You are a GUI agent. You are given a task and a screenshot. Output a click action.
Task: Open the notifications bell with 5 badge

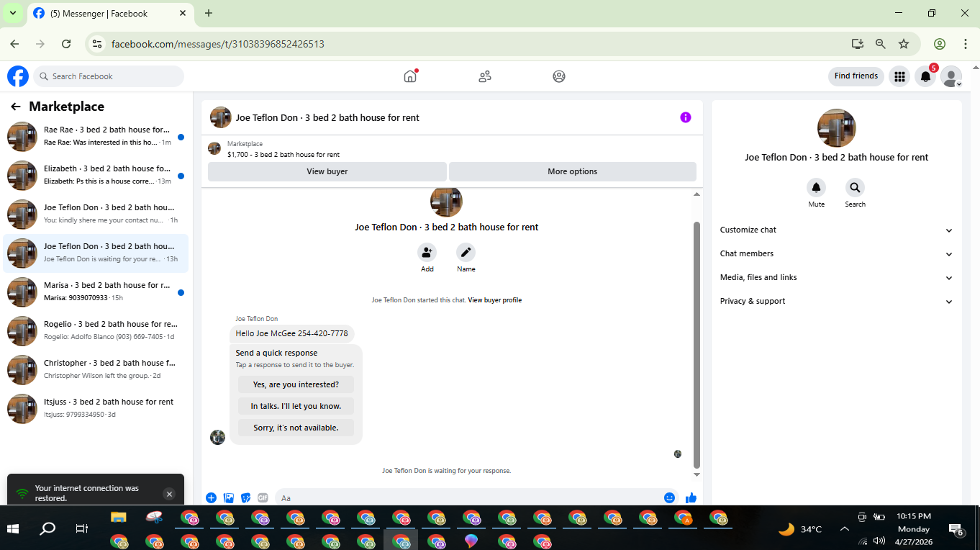tap(926, 76)
